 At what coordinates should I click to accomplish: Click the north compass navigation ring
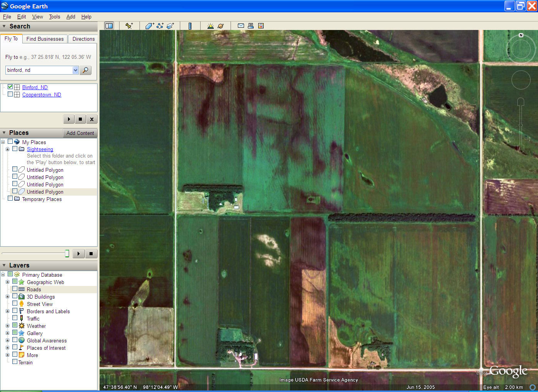click(x=521, y=49)
